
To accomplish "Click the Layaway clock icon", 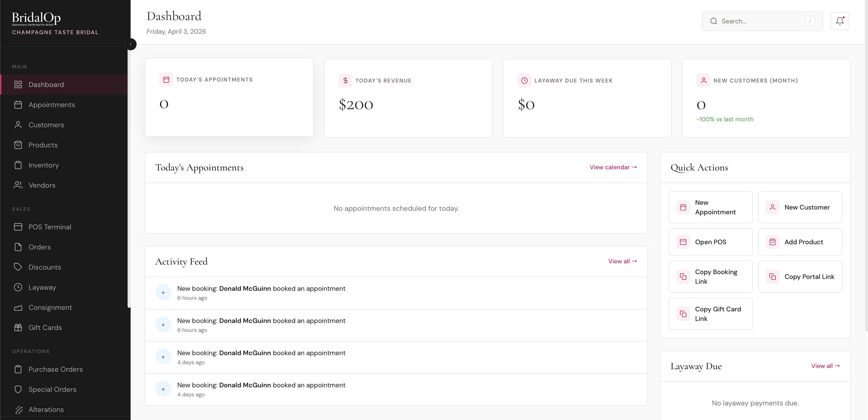I will (19, 287).
